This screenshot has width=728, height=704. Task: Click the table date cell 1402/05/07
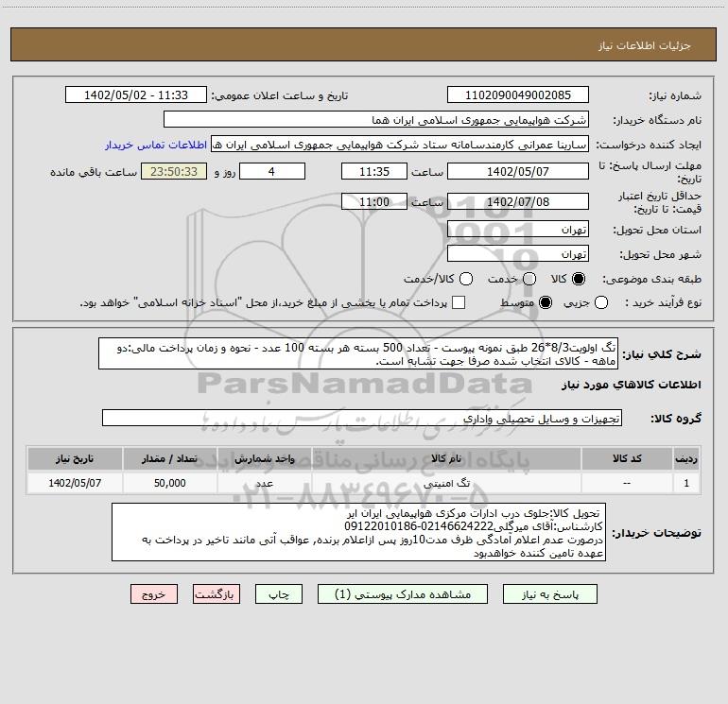[75, 483]
